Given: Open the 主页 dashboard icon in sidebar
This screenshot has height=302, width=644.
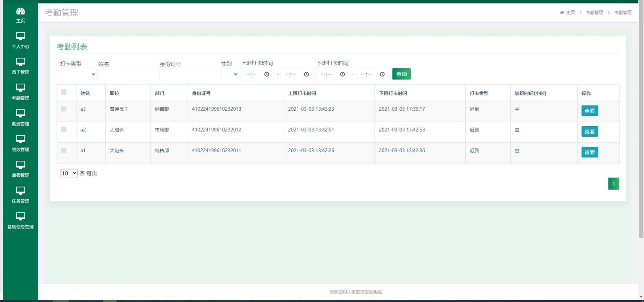Looking at the screenshot, I should point(20,11).
